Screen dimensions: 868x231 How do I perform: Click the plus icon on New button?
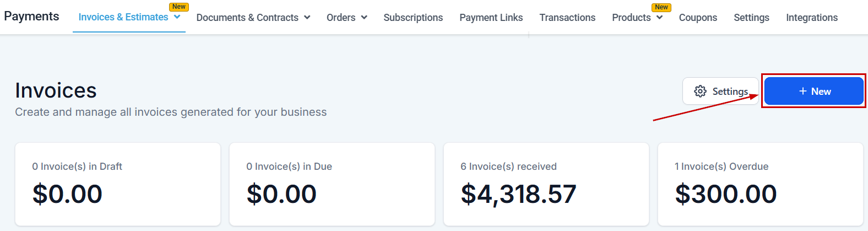click(x=803, y=92)
